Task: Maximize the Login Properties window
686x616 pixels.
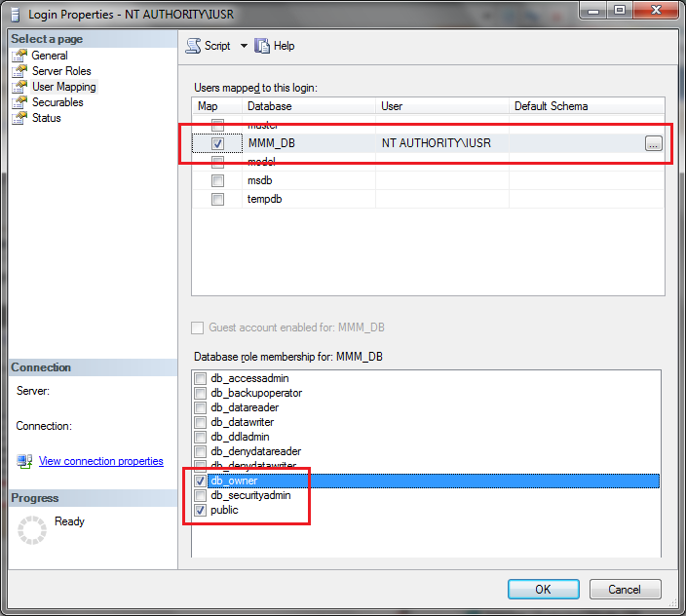Action: (620, 11)
